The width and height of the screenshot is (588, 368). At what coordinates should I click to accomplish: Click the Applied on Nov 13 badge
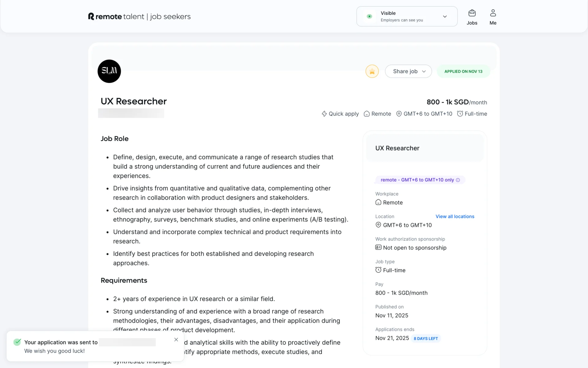pos(463,71)
